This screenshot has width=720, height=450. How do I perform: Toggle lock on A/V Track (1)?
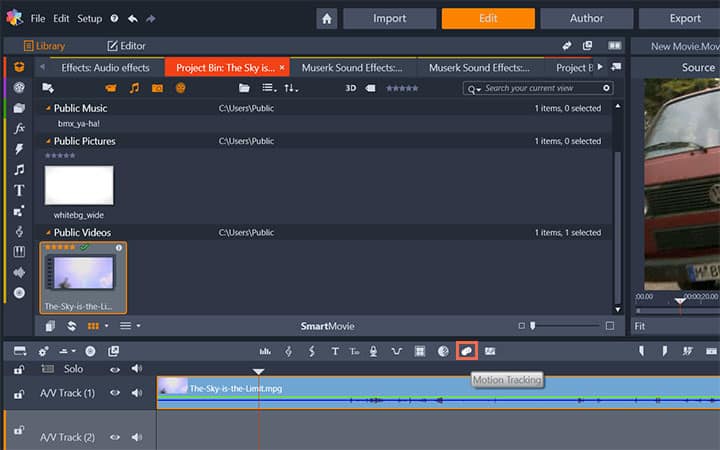tap(19, 394)
